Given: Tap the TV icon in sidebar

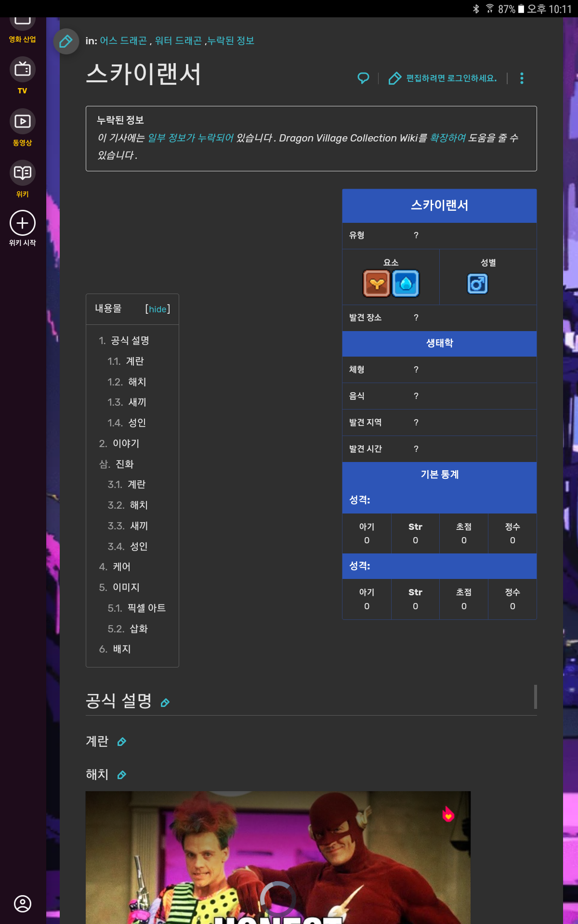Looking at the screenshot, I should 22,70.
